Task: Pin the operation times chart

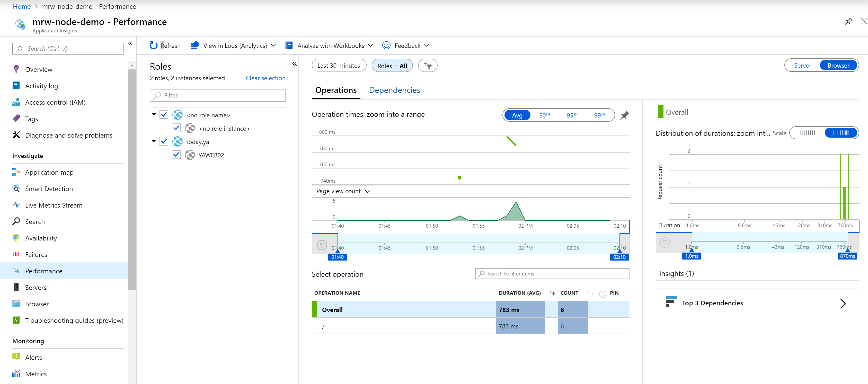Action: (x=625, y=115)
